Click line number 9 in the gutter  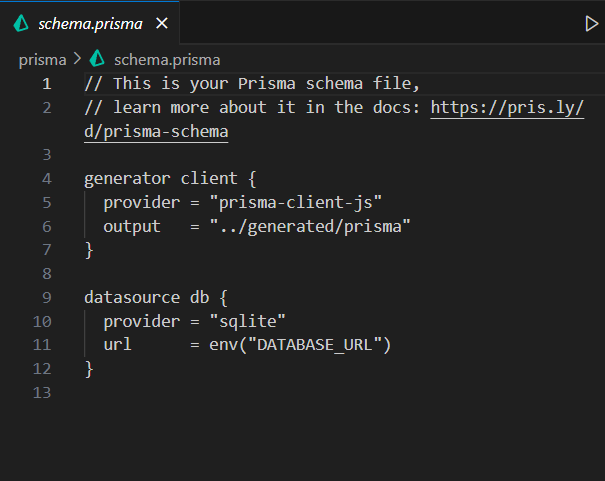[x=47, y=297]
